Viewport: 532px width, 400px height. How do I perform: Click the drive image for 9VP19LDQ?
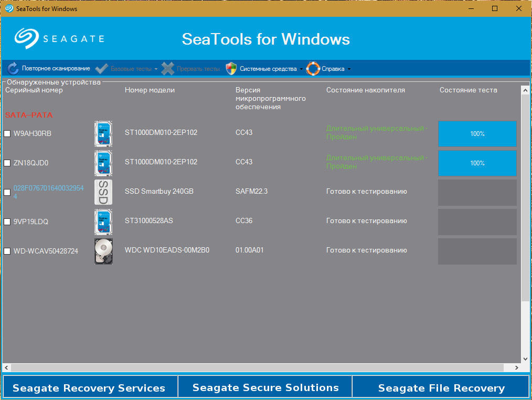point(103,222)
